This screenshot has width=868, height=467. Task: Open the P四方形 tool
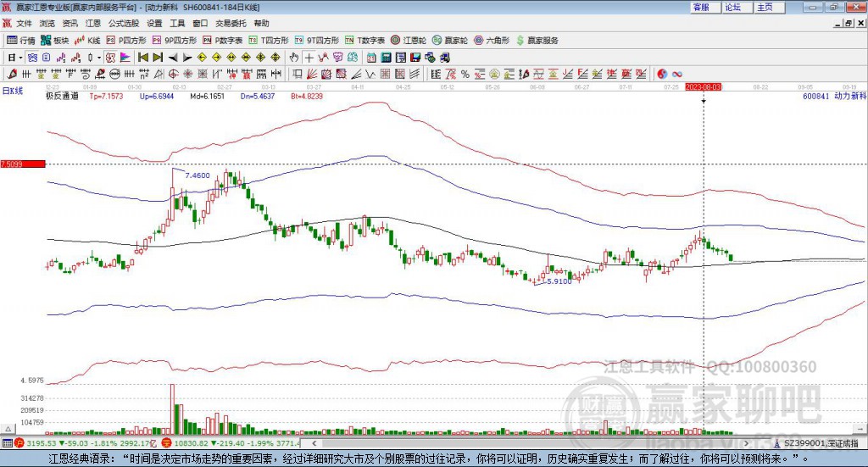[126, 41]
